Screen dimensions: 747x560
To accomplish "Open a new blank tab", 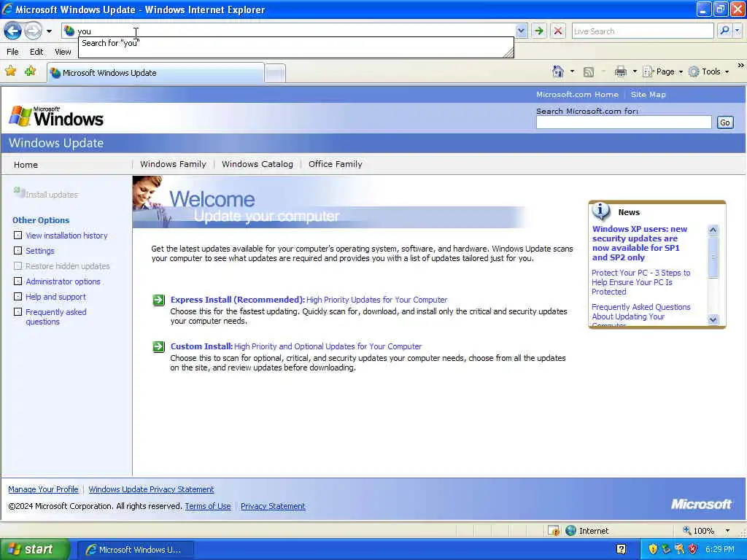I will point(275,74).
